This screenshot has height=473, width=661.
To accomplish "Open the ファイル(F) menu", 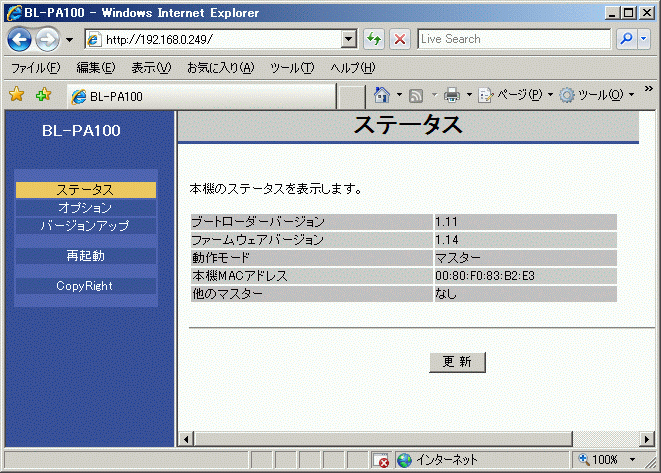I will [35, 67].
